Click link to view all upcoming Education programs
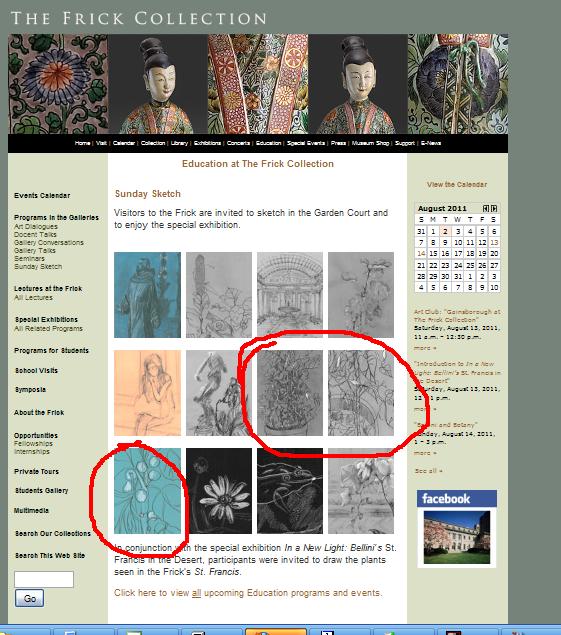This screenshot has width=561, height=635. click(248, 593)
